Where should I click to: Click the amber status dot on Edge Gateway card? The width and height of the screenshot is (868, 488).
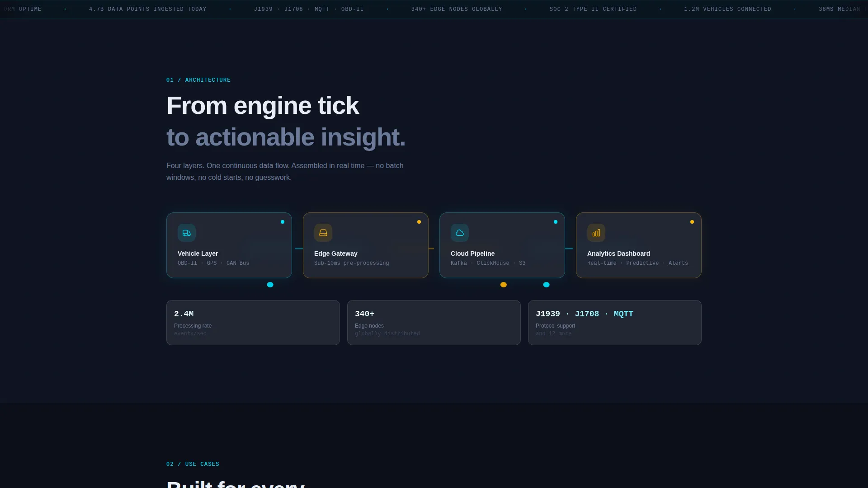[419, 222]
